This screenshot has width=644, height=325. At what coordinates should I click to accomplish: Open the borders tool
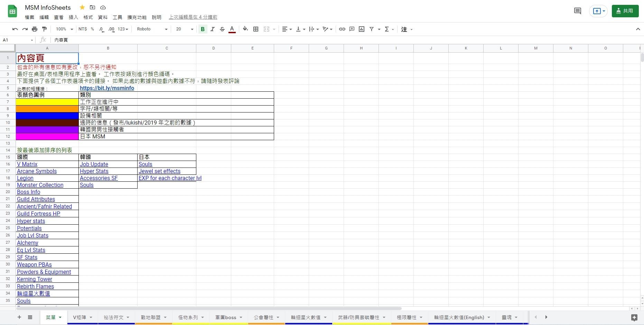[256, 29]
